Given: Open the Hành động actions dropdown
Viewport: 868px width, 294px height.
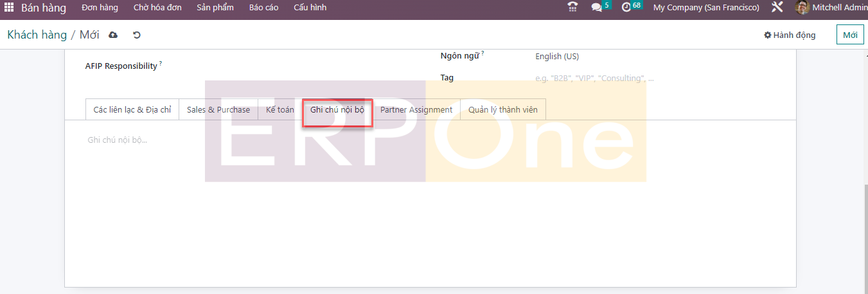Looking at the screenshot, I should [790, 35].
